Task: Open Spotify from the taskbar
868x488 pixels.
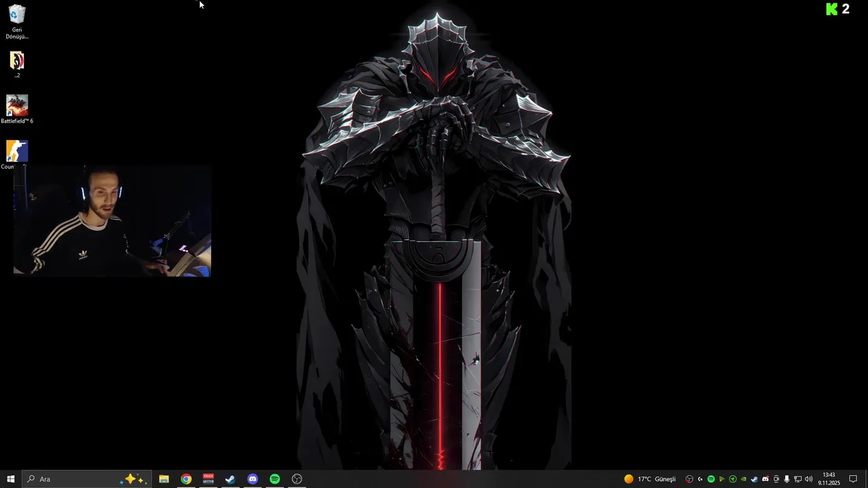Action: (275, 479)
